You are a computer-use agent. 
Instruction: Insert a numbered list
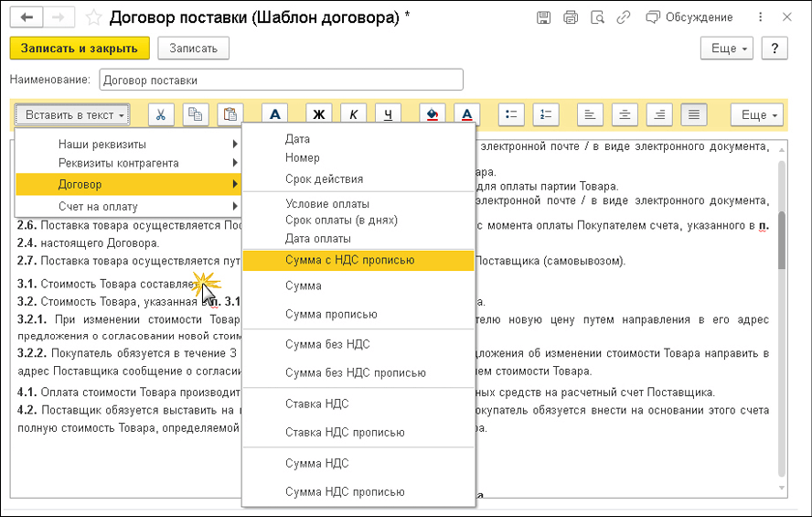click(546, 114)
